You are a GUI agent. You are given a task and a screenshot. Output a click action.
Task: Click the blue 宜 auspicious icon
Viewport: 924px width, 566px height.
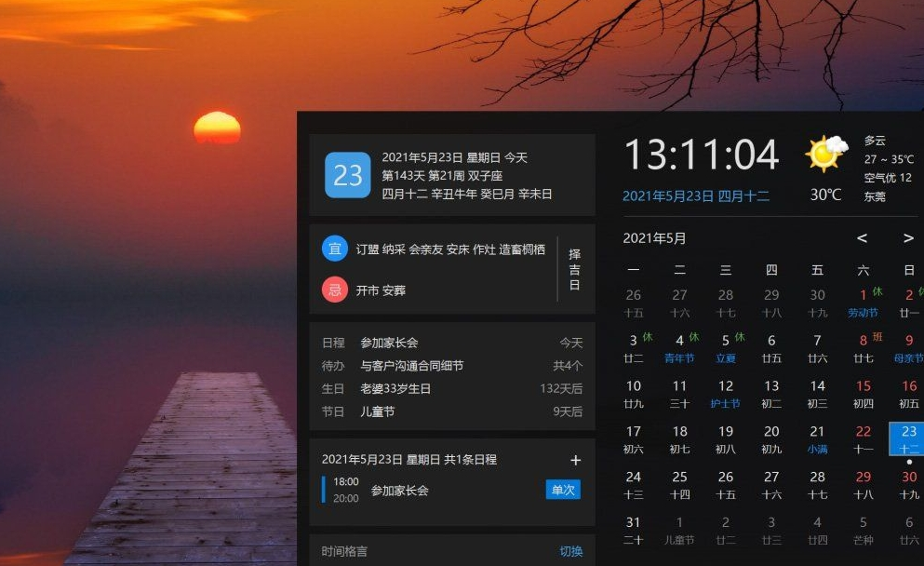335,249
